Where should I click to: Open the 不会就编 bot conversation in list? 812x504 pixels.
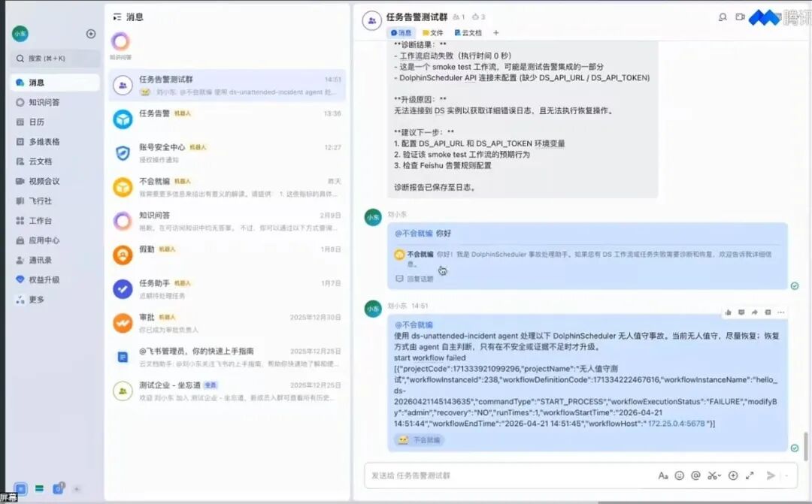pos(227,187)
